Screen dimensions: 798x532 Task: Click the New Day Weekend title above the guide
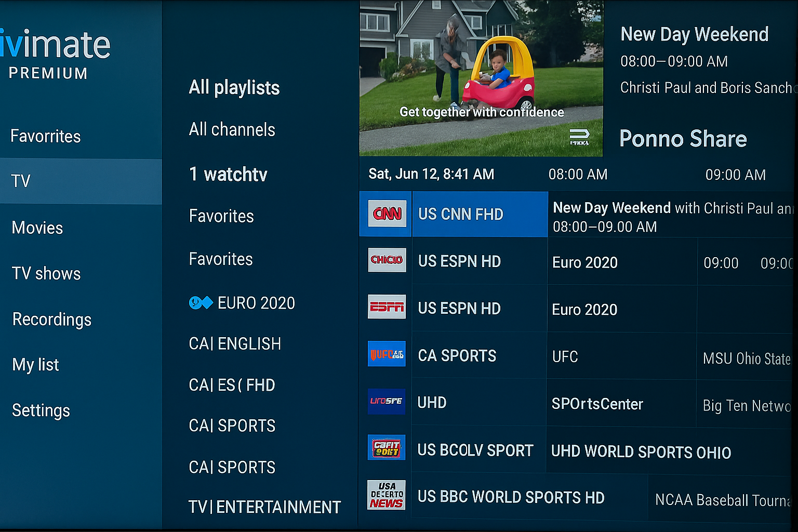click(695, 34)
